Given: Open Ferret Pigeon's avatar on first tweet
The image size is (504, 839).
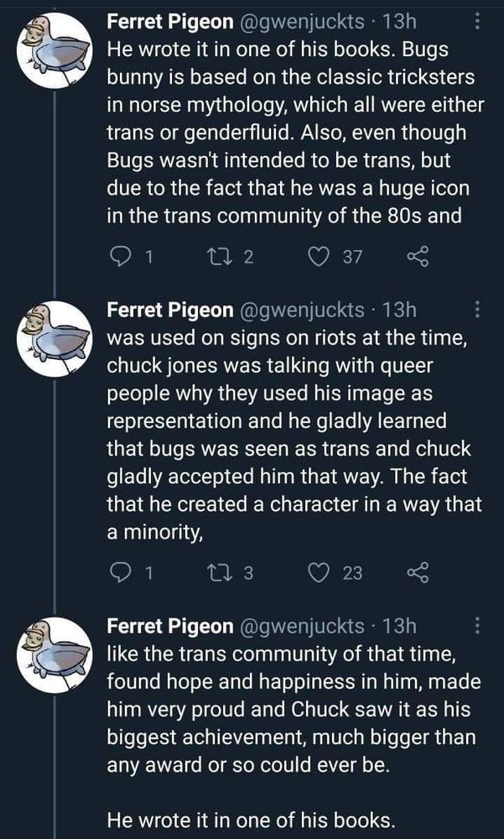Looking at the screenshot, I should 55,50.
